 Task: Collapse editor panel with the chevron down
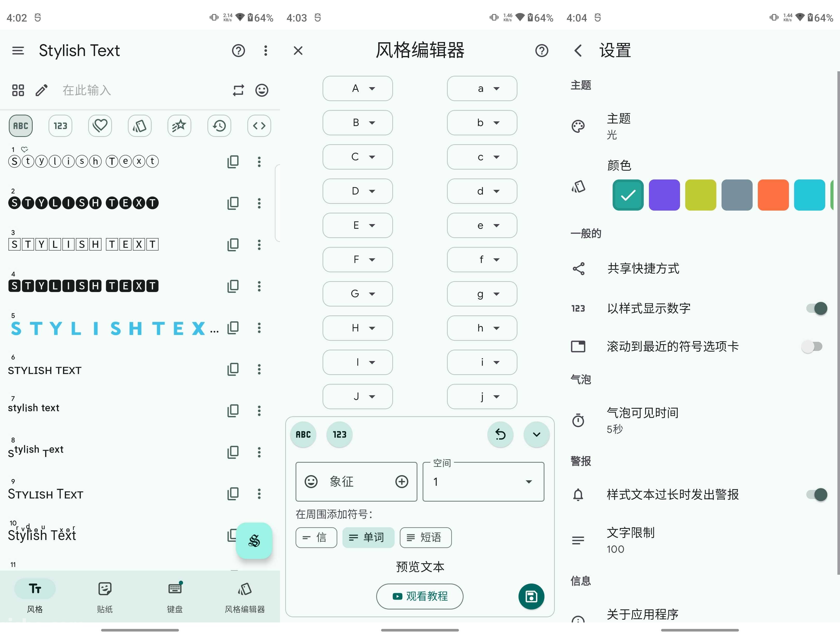537,435
